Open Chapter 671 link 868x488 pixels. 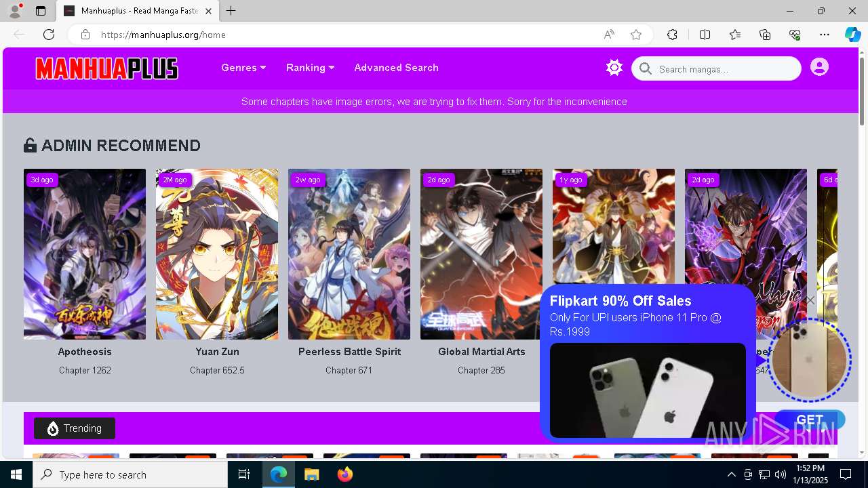[x=349, y=370]
